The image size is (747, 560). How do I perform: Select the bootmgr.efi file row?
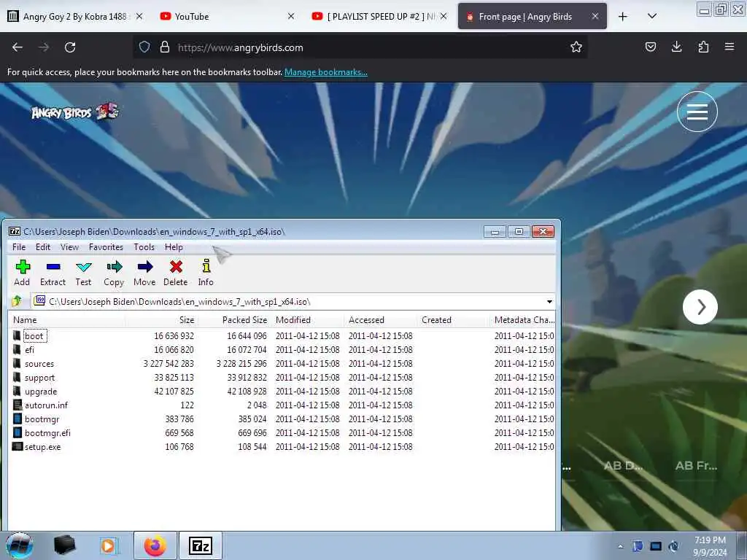pyautogui.click(x=282, y=433)
